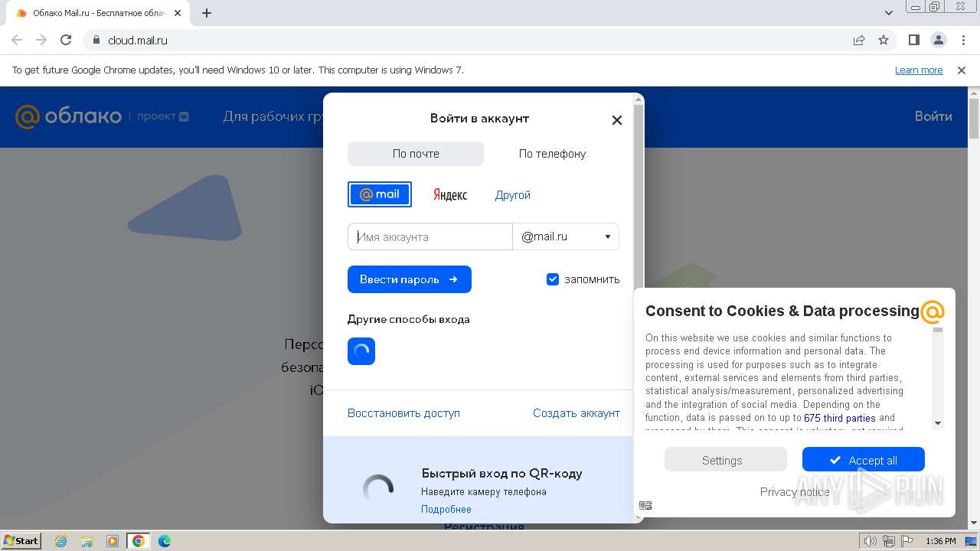
Task: Open File Explorer from taskbar
Action: click(87, 541)
